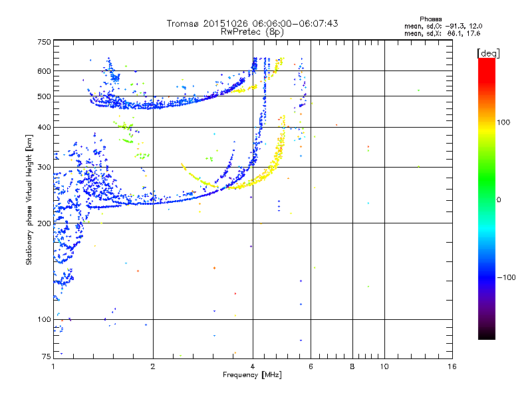532x399 pixels.
Task: Click the 'mean, sd,O: -91.3, 12.0' statistic
Action: (x=443, y=26)
